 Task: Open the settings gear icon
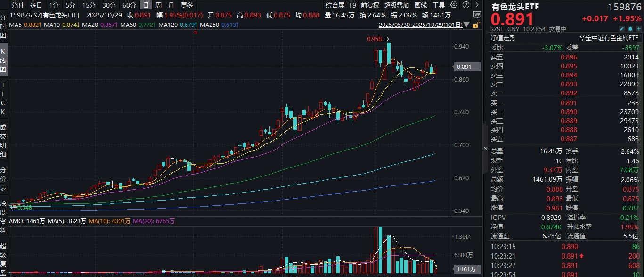coord(453,5)
